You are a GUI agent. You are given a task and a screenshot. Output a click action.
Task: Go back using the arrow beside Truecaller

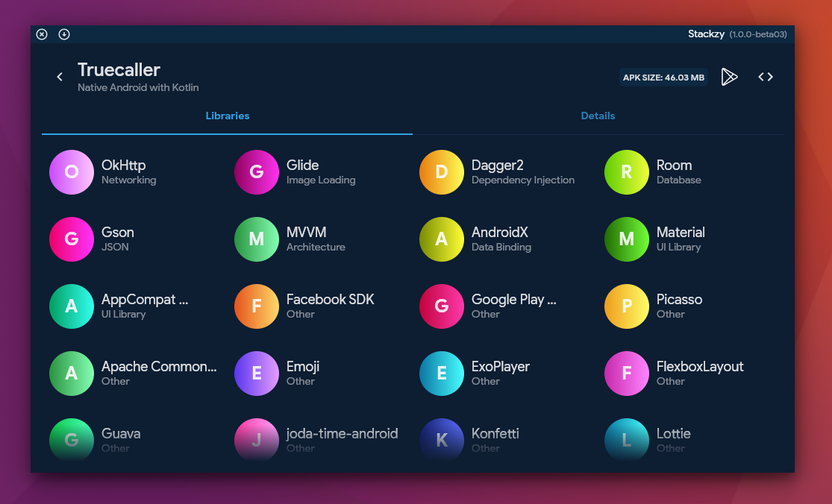click(60, 77)
